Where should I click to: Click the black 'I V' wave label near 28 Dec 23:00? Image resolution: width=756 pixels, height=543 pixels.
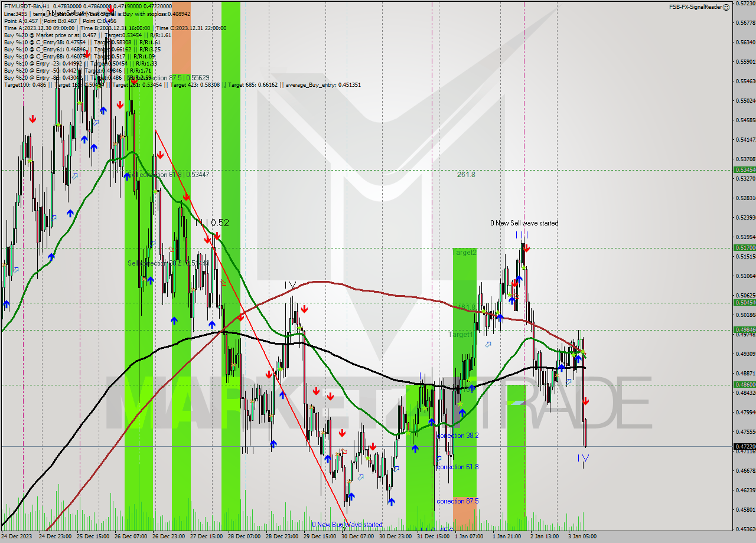(289, 286)
